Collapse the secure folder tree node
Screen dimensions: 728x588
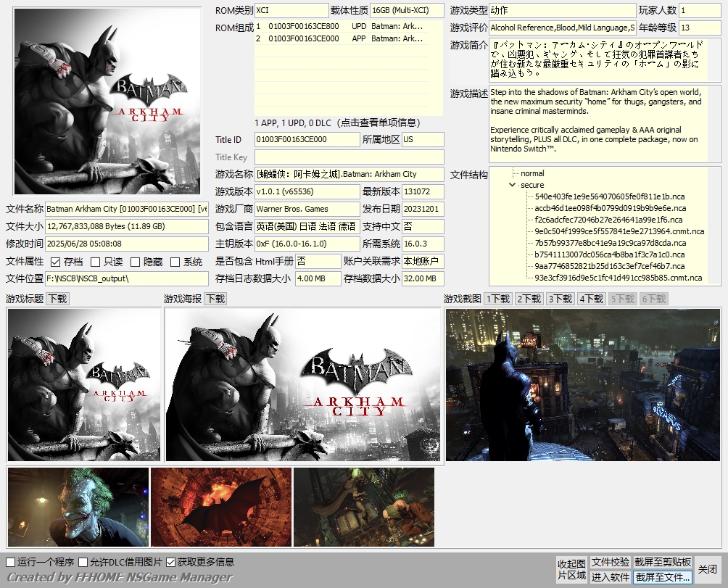[512, 185]
